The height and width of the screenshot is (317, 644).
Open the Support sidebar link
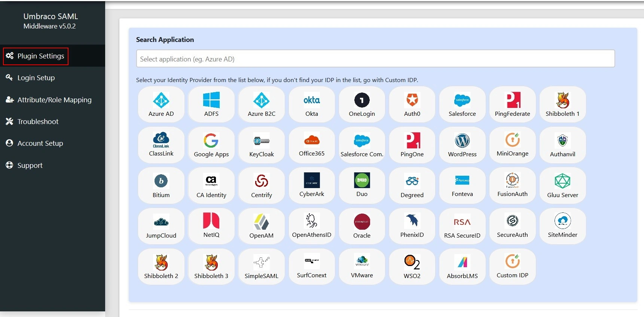point(30,165)
